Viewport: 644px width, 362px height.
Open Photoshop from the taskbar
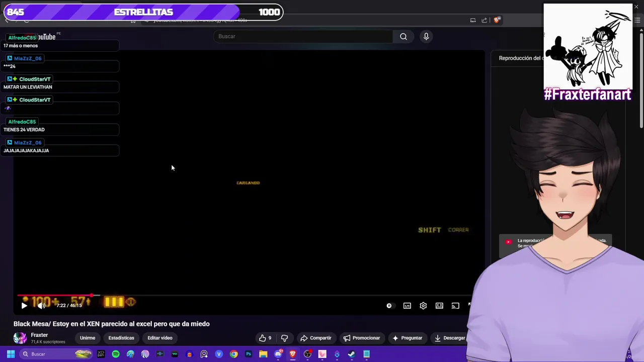pos(249,354)
